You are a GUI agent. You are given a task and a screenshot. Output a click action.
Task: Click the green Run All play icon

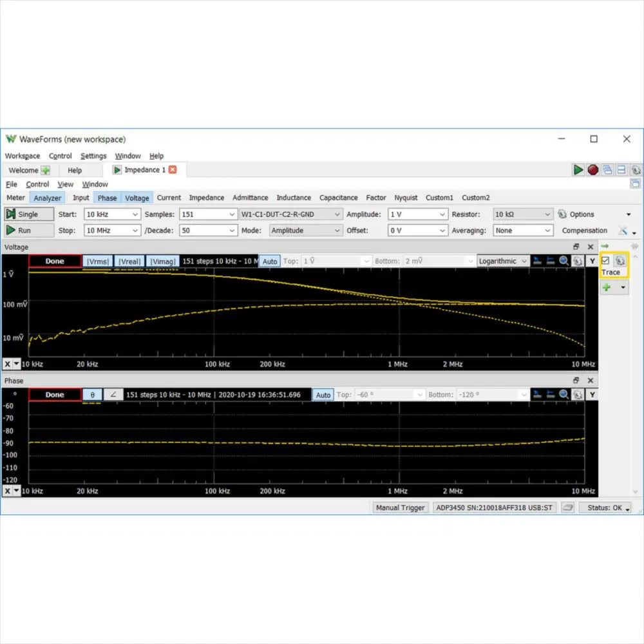pyautogui.click(x=578, y=170)
